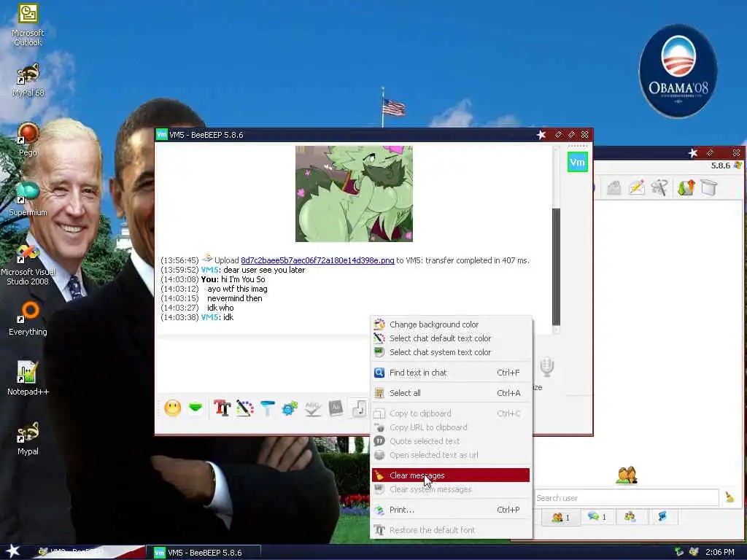Click the green down-arrow icon in chat toolbar
Viewport: 747px width, 560px height.
pos(196,408)
